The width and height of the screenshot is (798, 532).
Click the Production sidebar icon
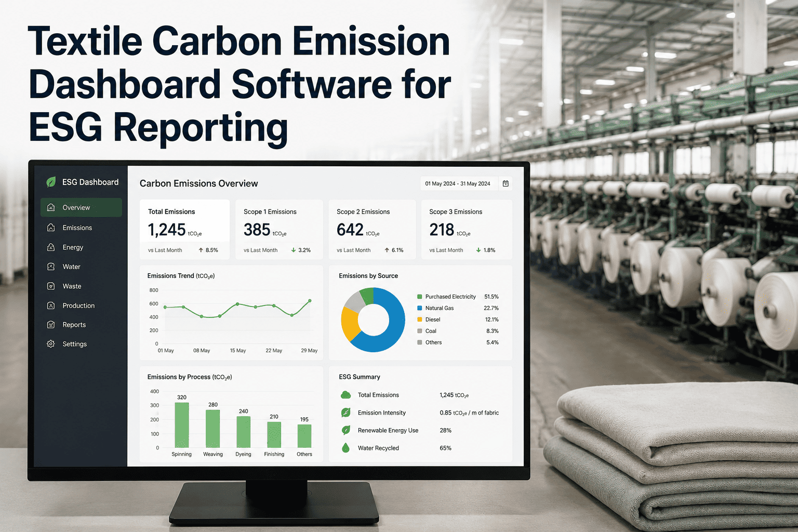point(51,305)
